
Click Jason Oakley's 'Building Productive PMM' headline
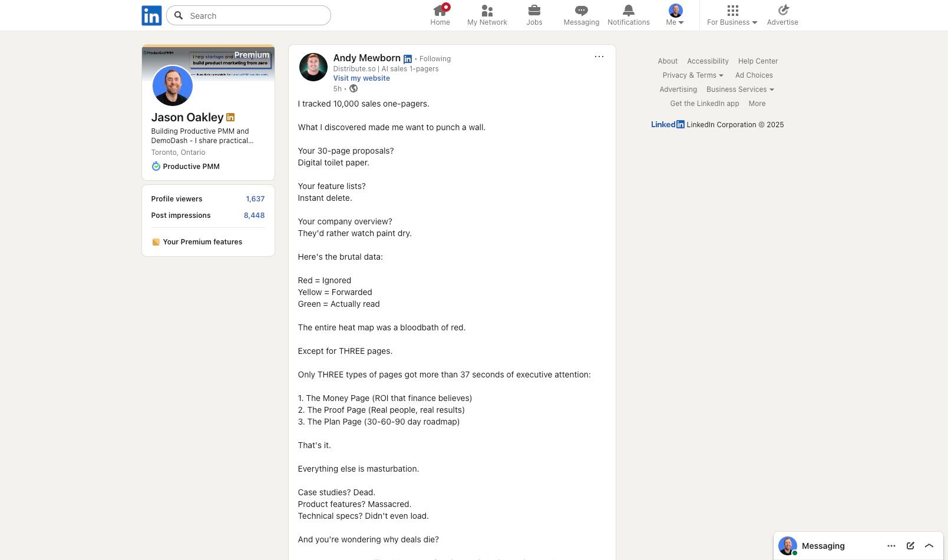[203, 136]
